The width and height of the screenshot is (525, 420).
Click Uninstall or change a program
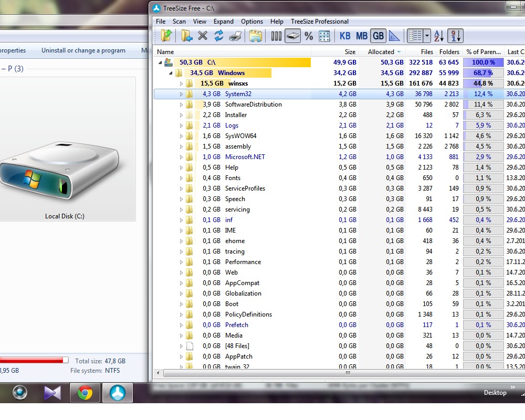83,50
